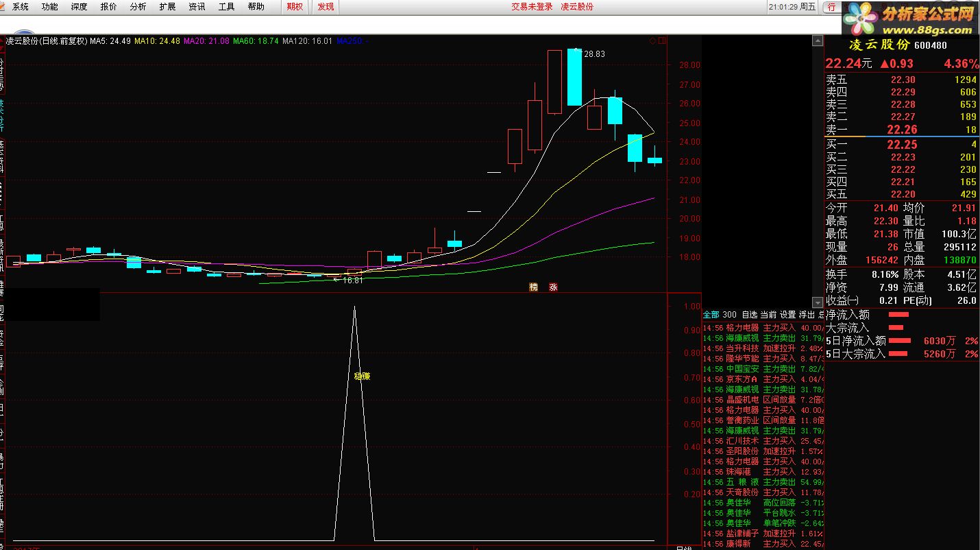Click the 行 button at top right
The height and width of the screenshot is (550, 980).
[x=831, y=7]
